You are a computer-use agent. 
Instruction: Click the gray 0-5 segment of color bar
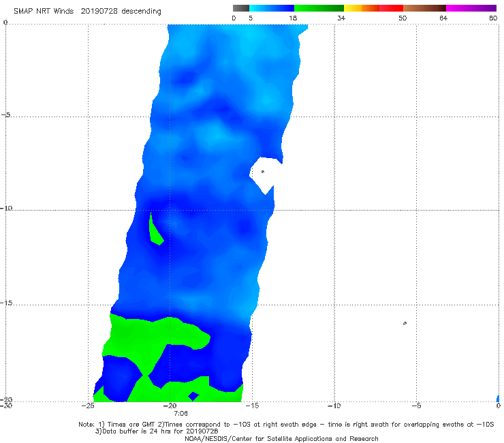coord(241,8)
